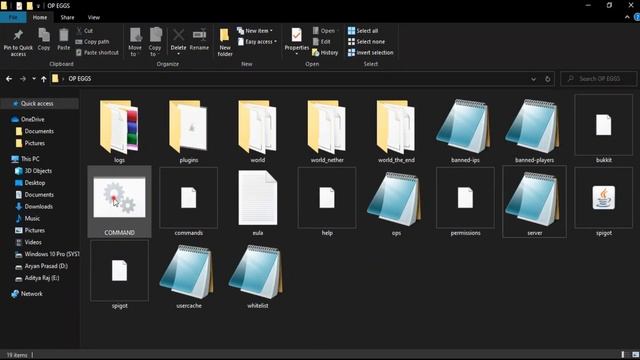Open 3D Objects in sidebar
This screenshot has height=360, width=640.
39,171
